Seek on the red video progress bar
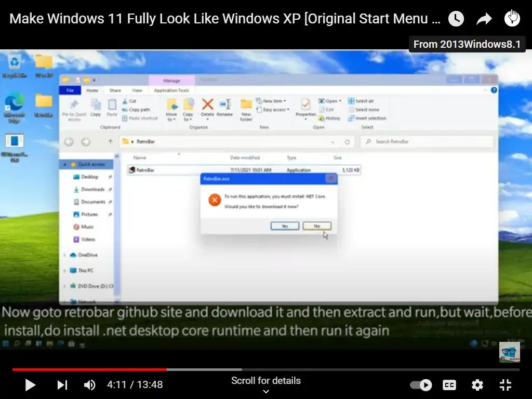 89,369
